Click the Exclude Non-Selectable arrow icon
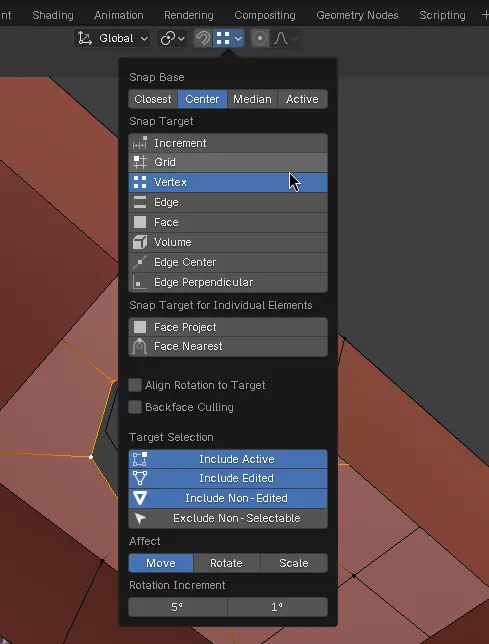The image size is (489, 644). 140,518
